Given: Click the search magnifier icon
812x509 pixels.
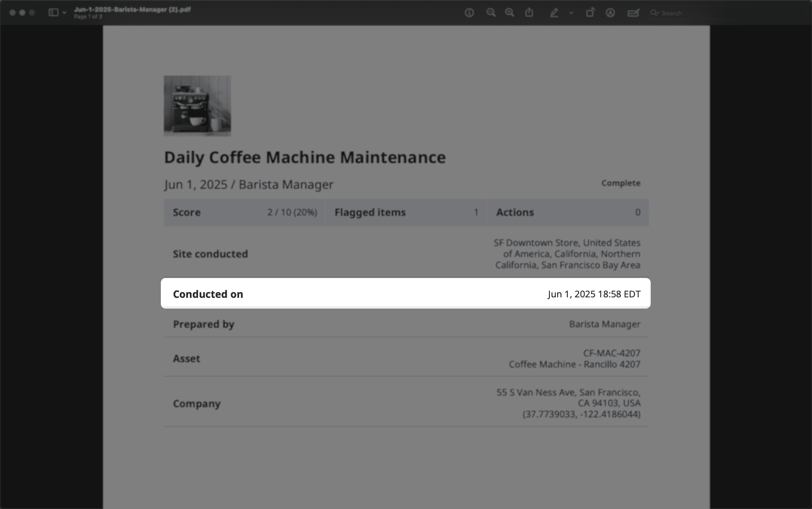Looking at the screenshot, I should point(654,13).
